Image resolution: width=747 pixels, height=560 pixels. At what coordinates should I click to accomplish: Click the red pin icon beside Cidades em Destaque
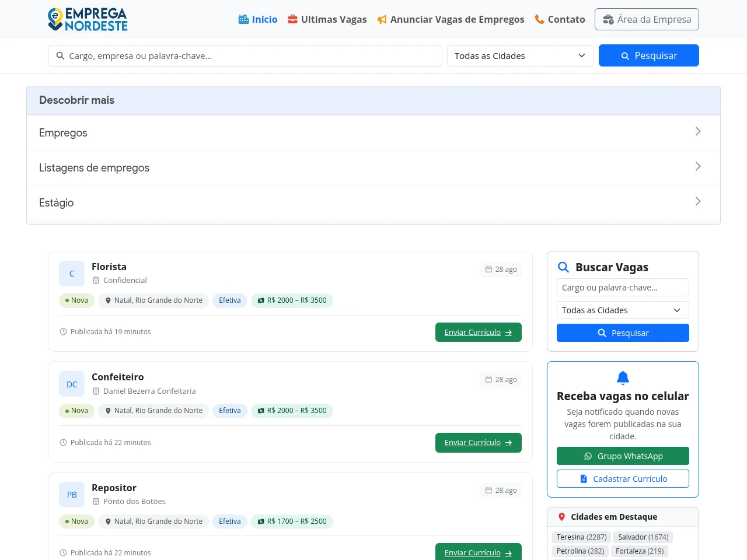click(x=562, y=517)
